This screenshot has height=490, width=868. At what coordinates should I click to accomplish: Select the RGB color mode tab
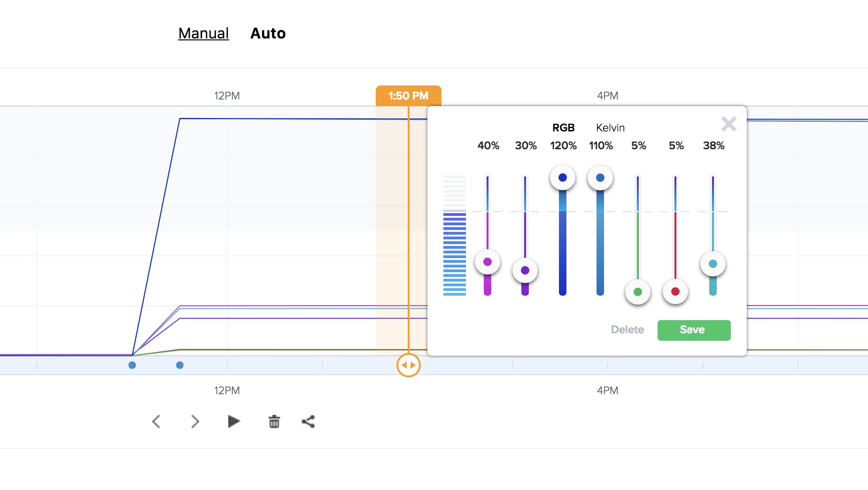click(x=563, y=128)
